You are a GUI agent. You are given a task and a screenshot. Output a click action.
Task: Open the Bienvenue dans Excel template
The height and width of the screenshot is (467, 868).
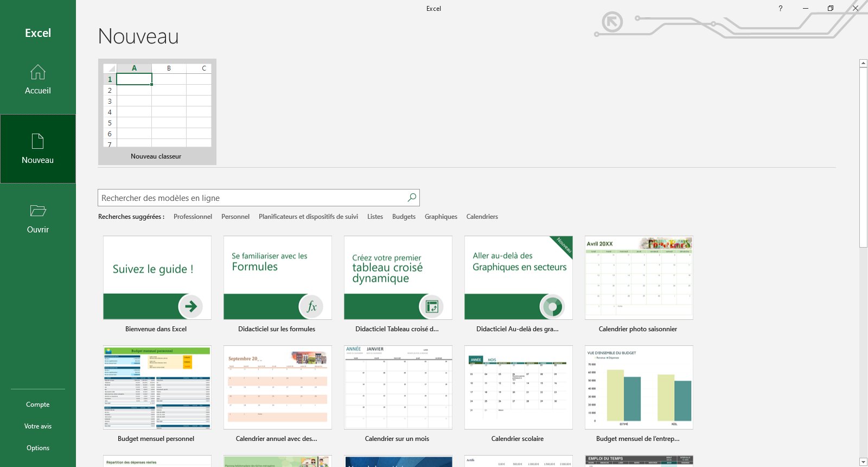(157, 277)
